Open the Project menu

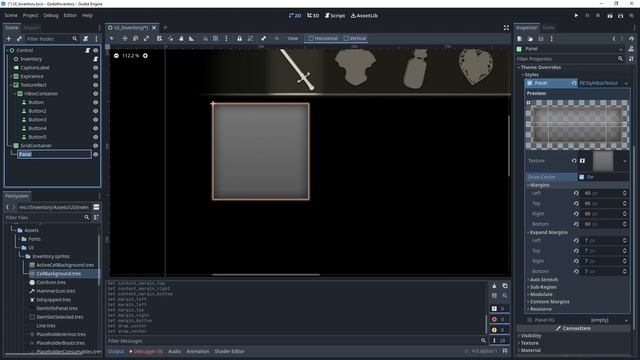[x=30, y=16]
